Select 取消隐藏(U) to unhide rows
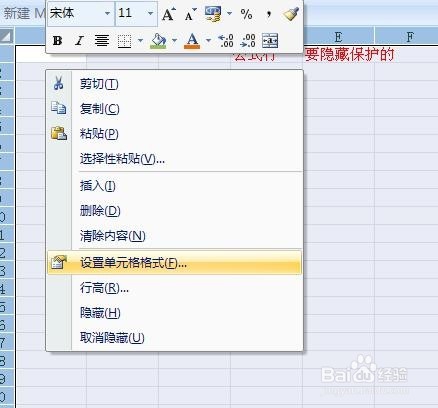Image resolution: width=438 pixels, height=408 pixels. [x=174, y=338]
